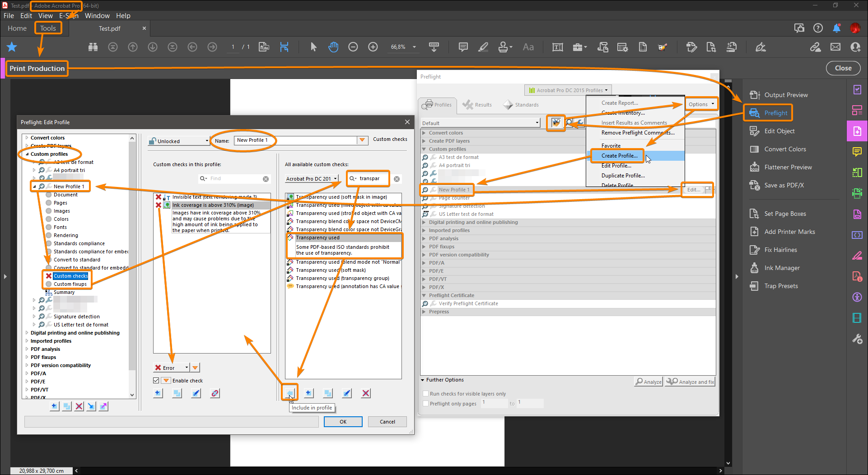Select the Highlight text tool

[483, 47]
